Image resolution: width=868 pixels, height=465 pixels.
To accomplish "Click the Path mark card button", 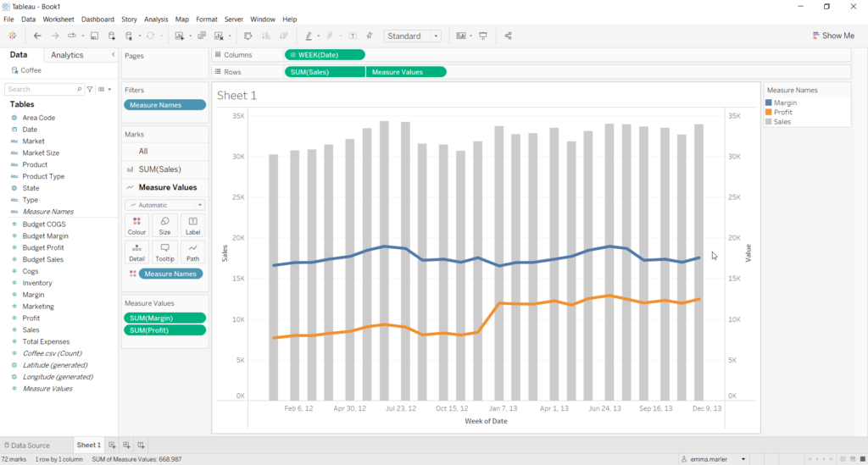I will click(192, 252).
